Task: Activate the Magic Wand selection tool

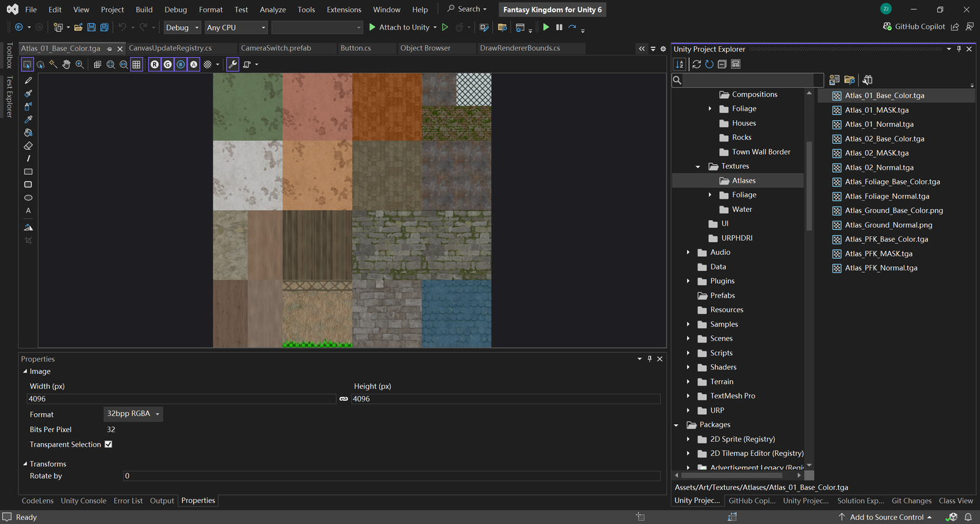Action: (53, 64)
